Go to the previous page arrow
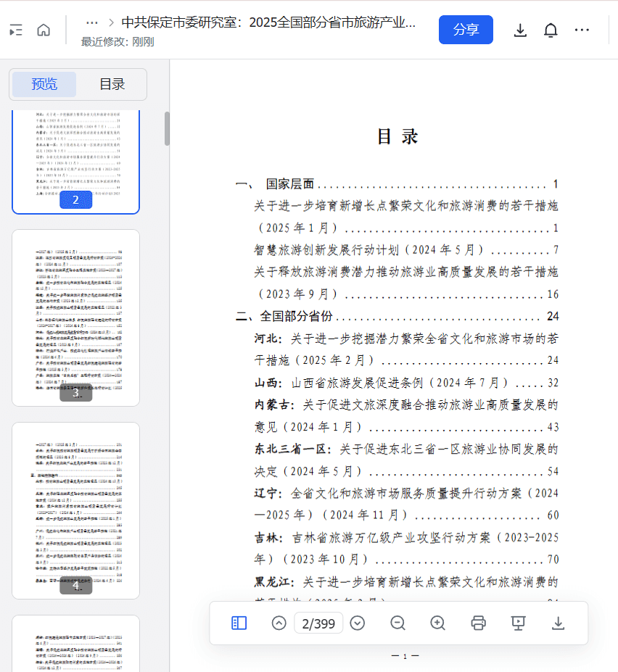This screenshot has width=618, height=672. (279, 623)
